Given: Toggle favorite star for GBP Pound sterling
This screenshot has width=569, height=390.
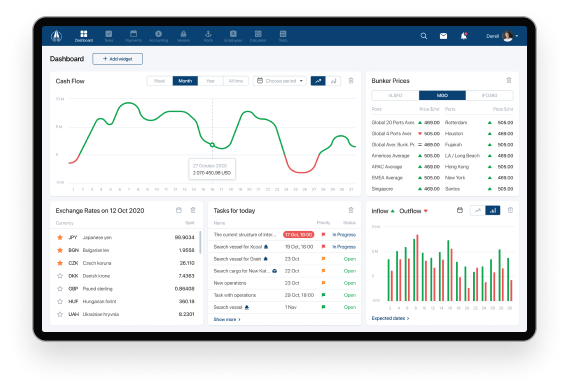Looking at the screenshot, I should (60, 289).
